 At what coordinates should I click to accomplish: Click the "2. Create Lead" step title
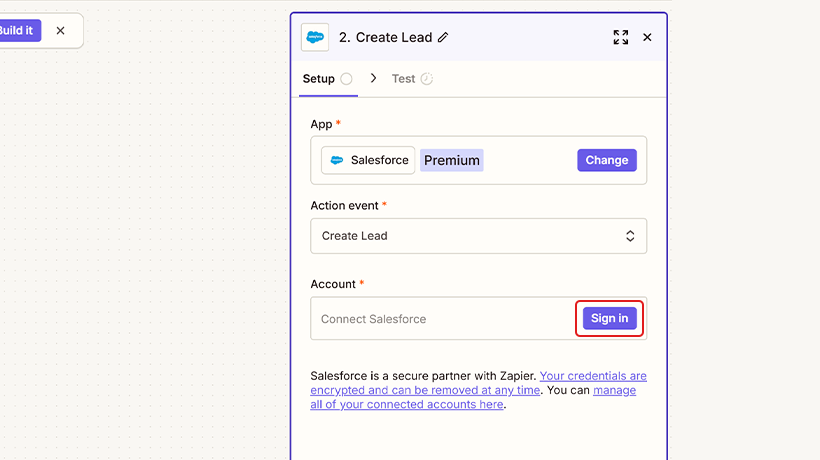click(x=385, y=38)
